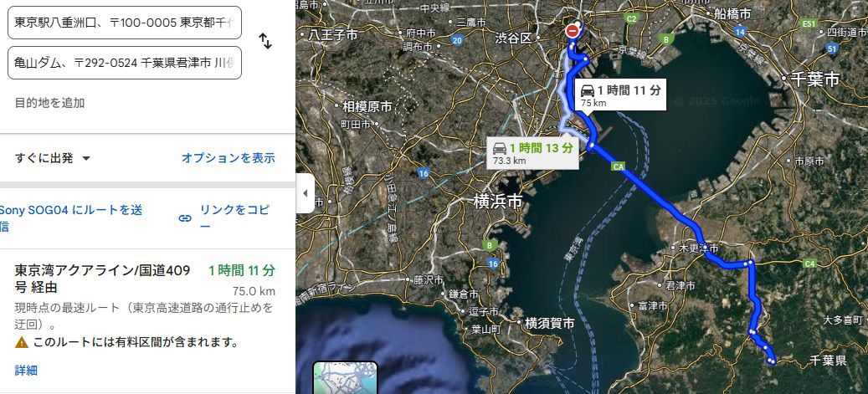The image size is (868, 394).
Task: Select the alternate 1時間 13分 route label
Action: tap(534, 153)
